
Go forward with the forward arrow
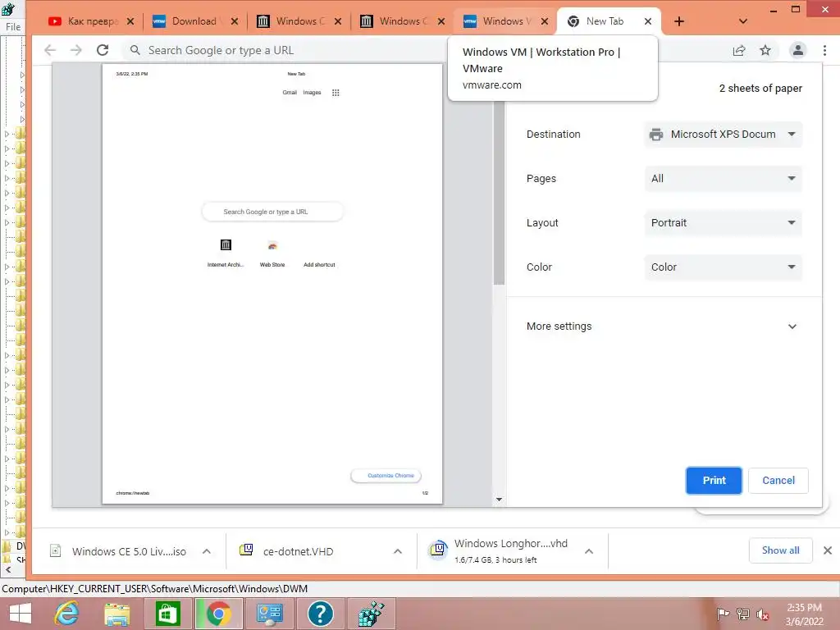tap(76, 50)
